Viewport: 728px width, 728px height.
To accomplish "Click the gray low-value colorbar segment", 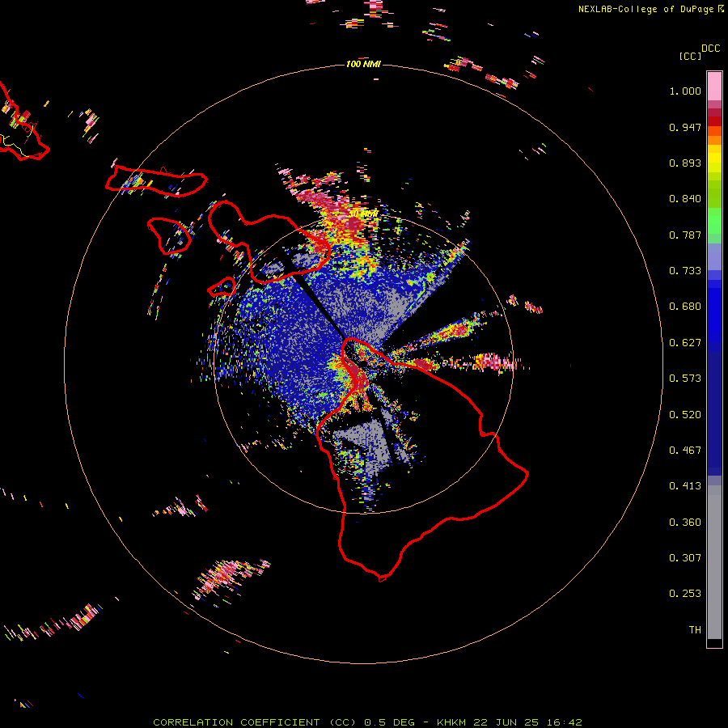I will (714, 562).
